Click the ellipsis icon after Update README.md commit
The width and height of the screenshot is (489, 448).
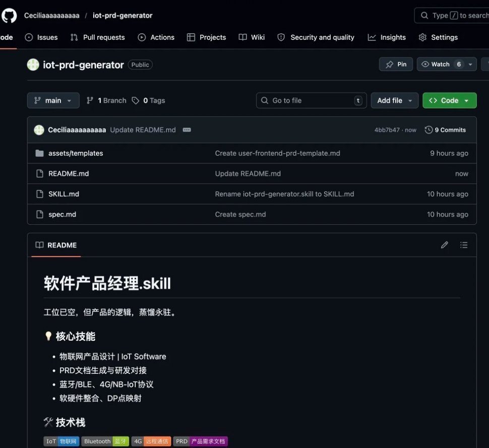[187, 130]
